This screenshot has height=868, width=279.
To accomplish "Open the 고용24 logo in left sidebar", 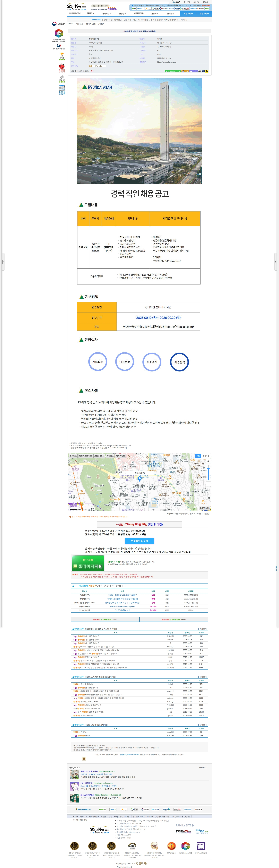I will [x=59, y=24].
